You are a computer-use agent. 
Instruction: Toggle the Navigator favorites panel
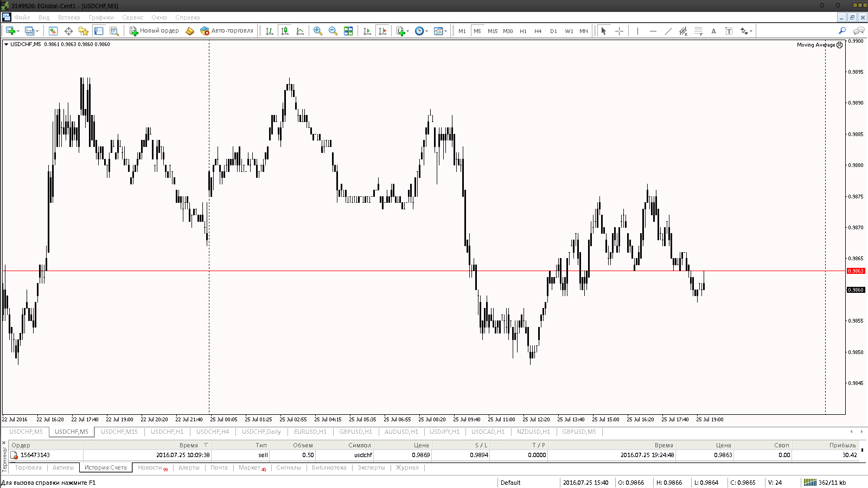pyautogui.click(x=84, y=31)
